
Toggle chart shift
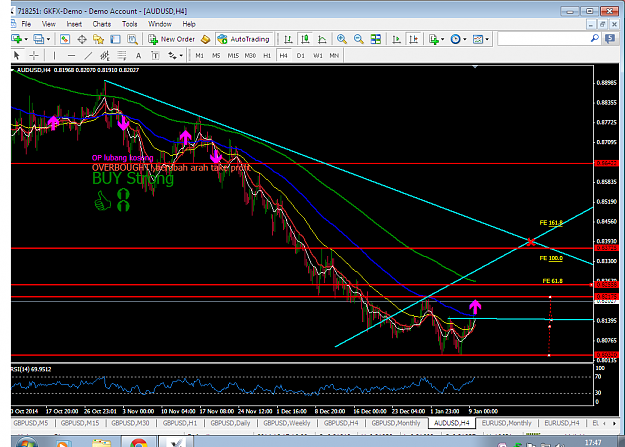[413, 39]
